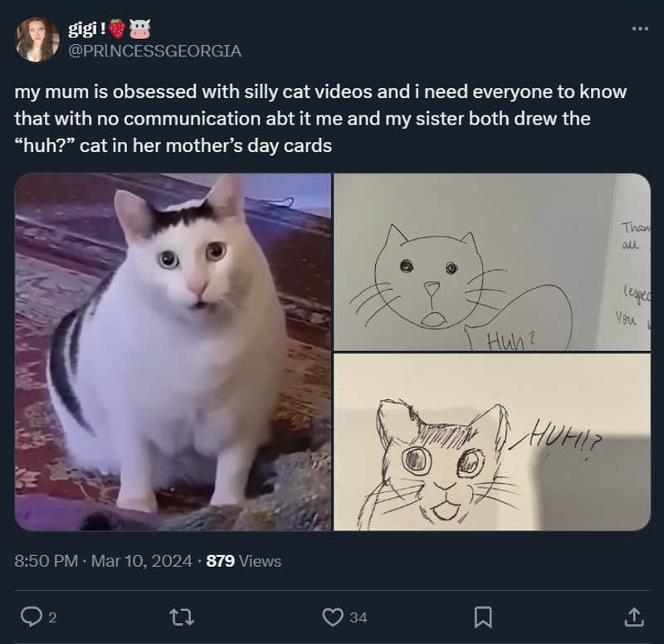
Task: Open the share icon to share the post
Action: [635, 616]
